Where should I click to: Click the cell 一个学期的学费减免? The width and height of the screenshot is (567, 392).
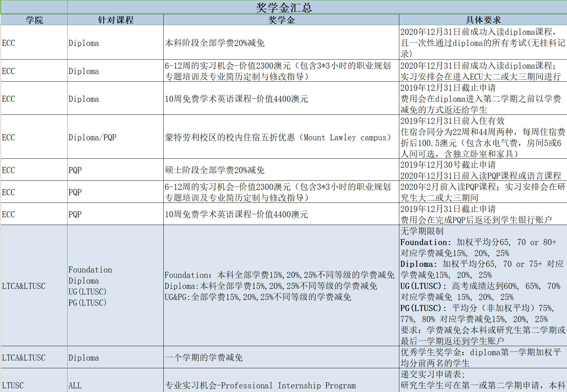click(281, 358)
